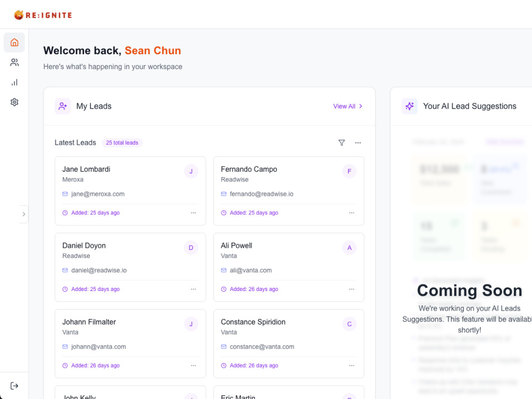Select Fernando Campo lead name

point(248,169)
